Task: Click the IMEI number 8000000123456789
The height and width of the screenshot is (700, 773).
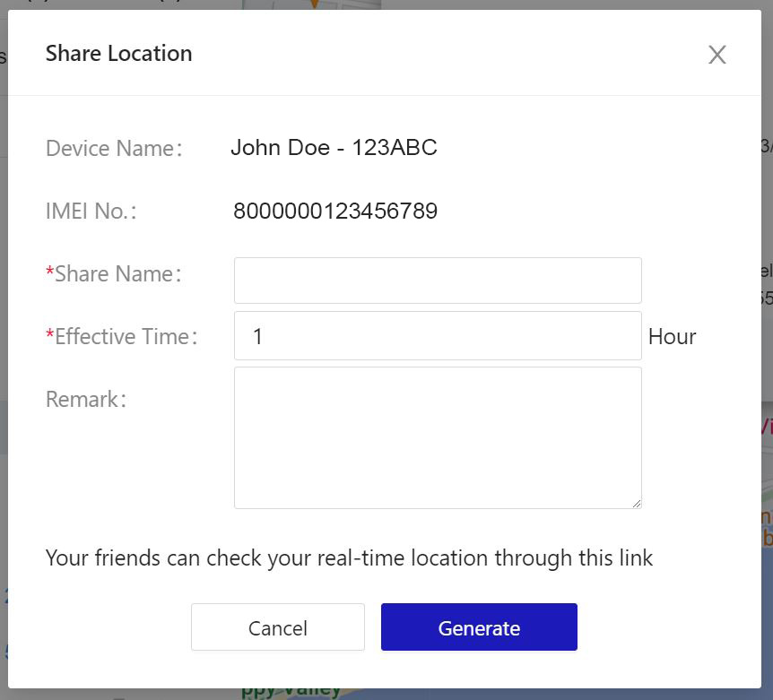Action: (x=335, y=212)
